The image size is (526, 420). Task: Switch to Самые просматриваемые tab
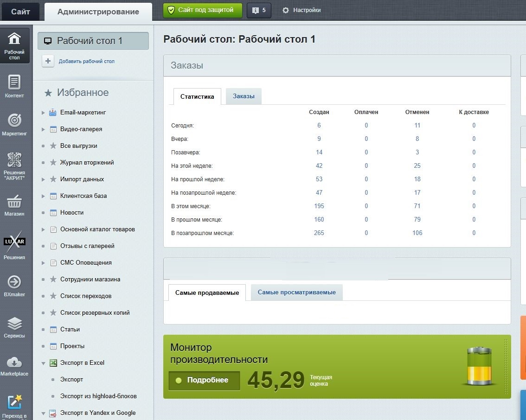296,293
